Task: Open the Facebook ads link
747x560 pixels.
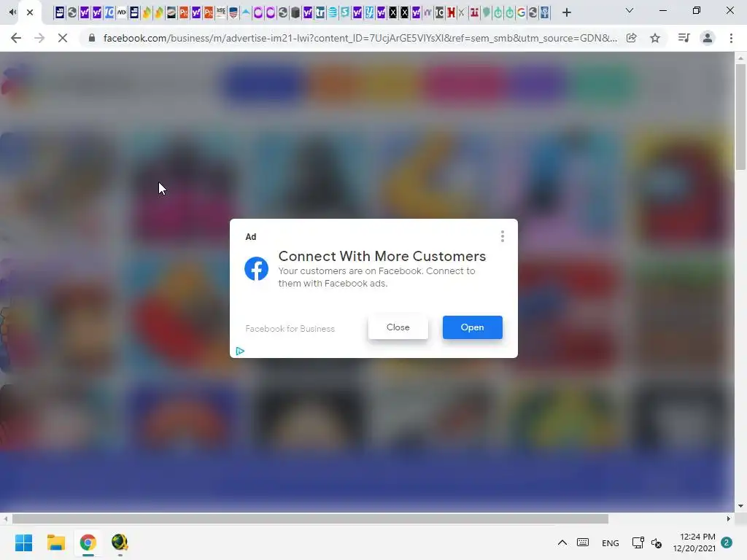Action: pos(472,327)
